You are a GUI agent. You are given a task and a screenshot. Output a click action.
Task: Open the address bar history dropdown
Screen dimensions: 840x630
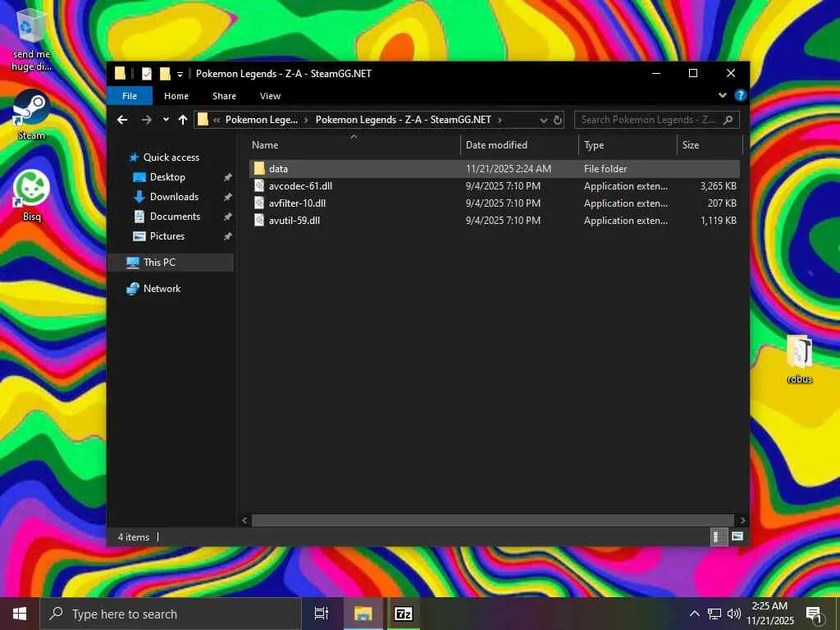543,120
